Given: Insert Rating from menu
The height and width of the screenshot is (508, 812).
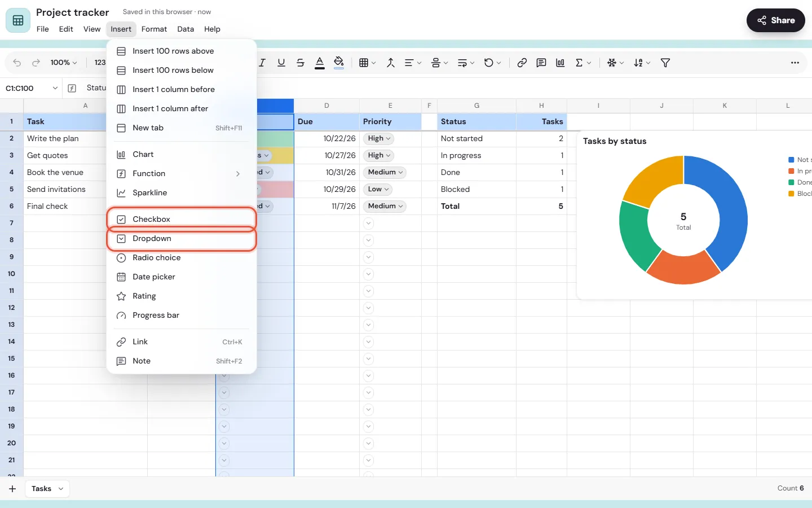Looking at the screenshot, I should 182,296.
